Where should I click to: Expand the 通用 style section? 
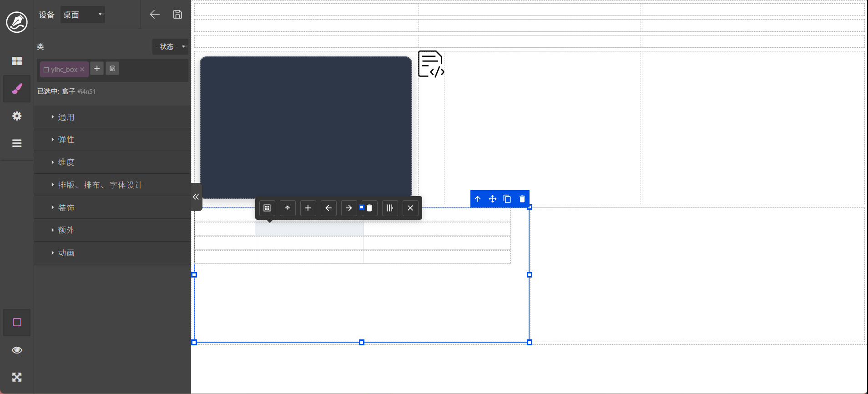point(66,117)
